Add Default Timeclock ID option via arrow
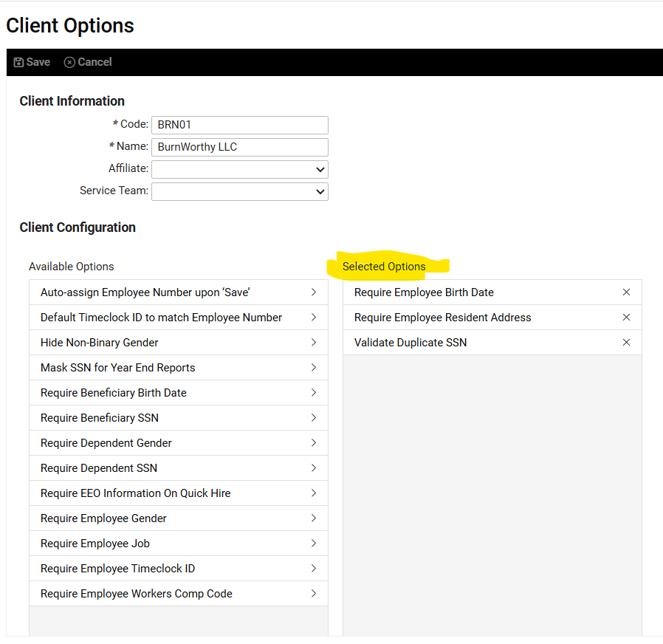 coord(314,318)
